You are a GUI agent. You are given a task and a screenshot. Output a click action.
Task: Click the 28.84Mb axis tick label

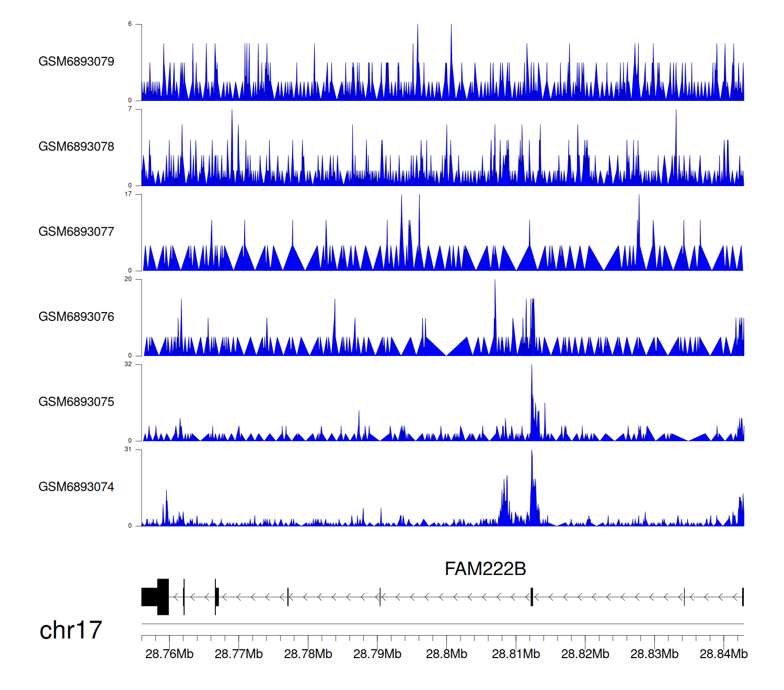point(724,654)
